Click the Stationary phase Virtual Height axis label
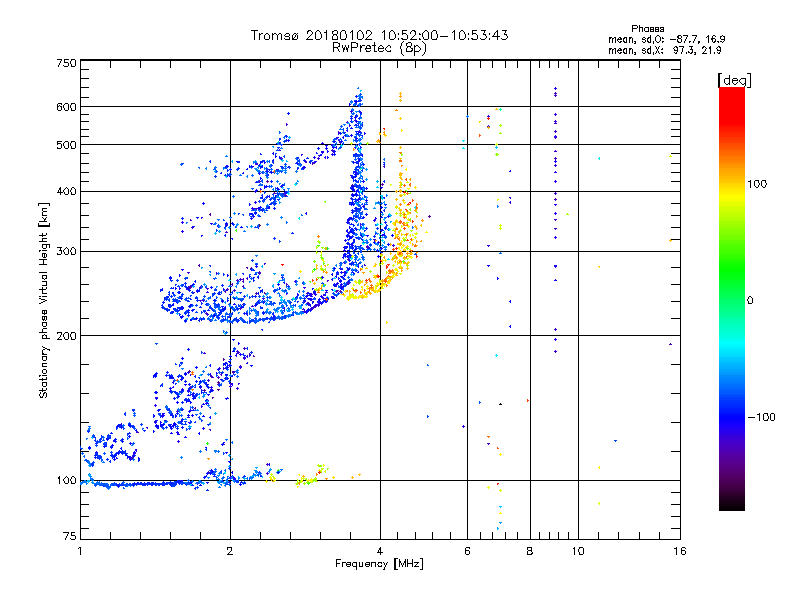 (43, 301)
